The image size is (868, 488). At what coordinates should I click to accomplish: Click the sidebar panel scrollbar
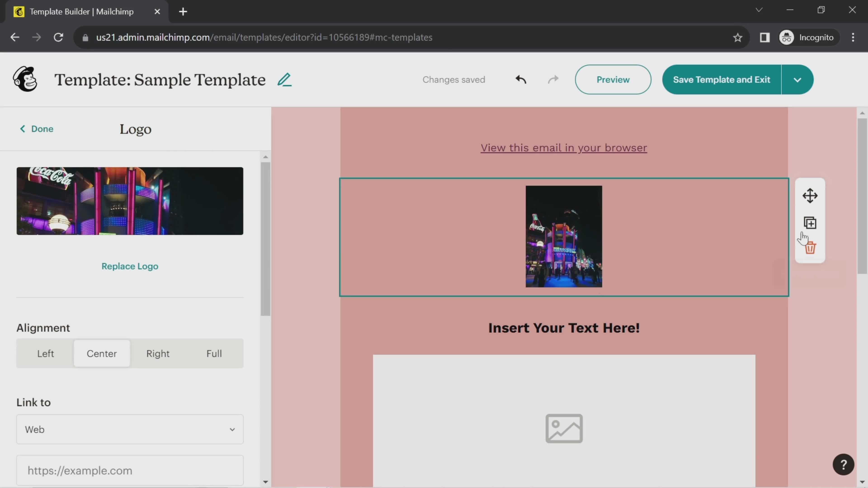coord(265,239)
